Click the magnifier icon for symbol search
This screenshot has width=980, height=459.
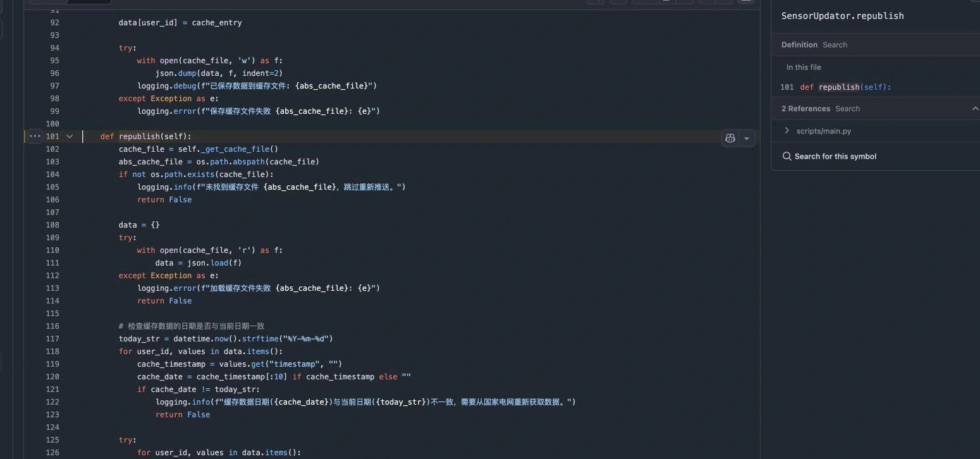(x=787, y=156)
